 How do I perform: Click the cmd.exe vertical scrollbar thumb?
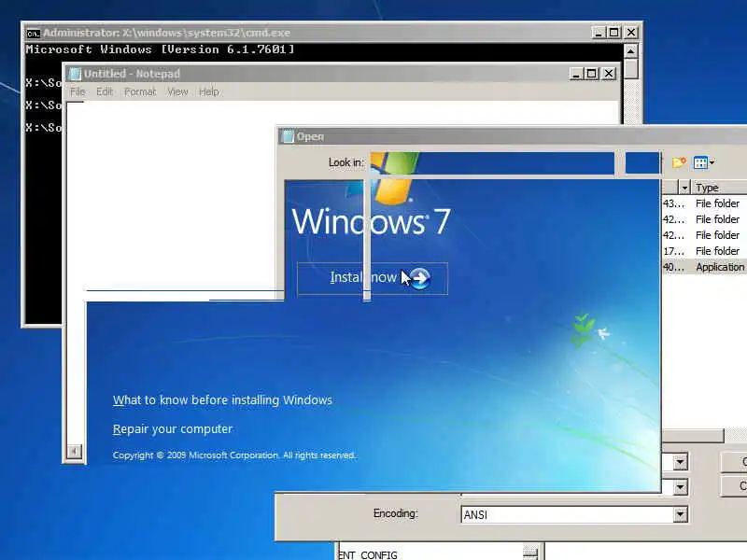631,68
